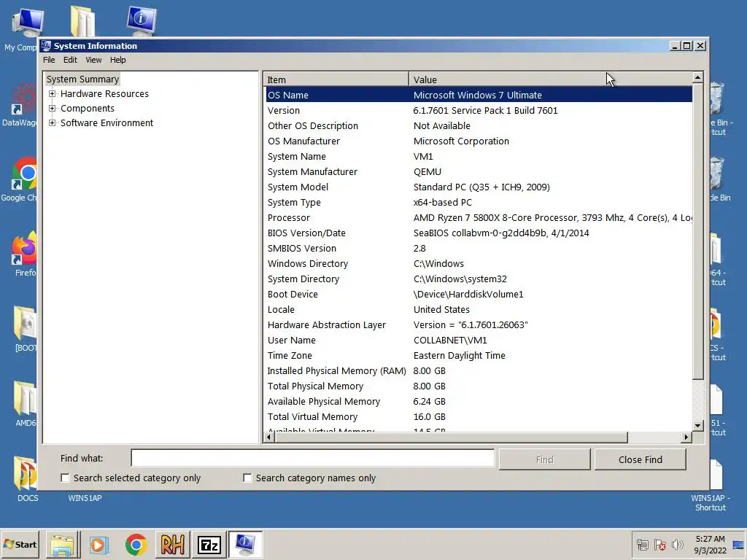The height and width of the screenshot is (560, 747).
Task: Click the Start button
Action: [x=20, y=545]
